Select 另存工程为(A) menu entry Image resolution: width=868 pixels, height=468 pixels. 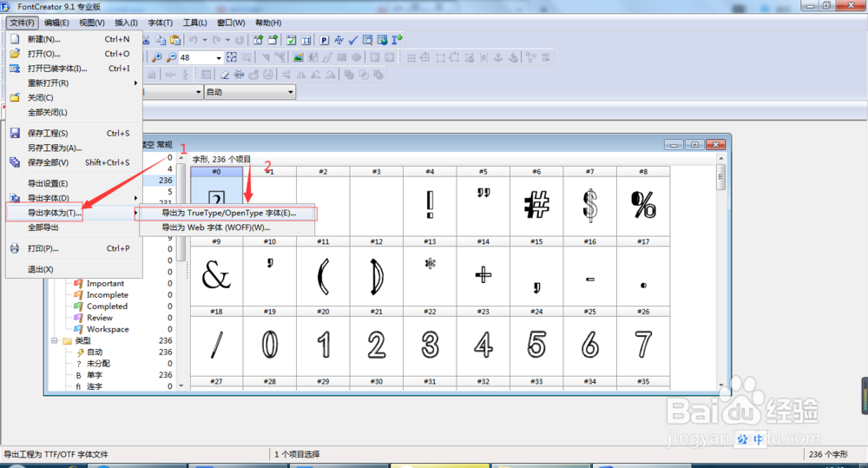[74, 148]
